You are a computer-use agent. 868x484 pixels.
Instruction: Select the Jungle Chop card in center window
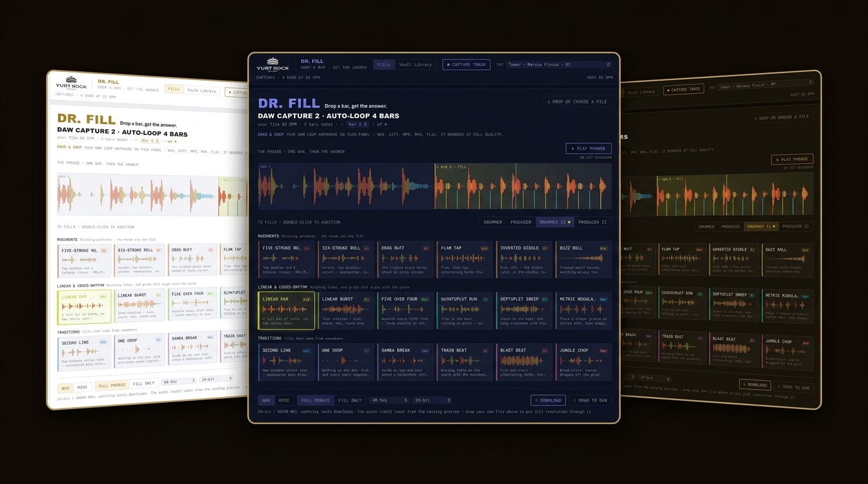pos(584,362)
